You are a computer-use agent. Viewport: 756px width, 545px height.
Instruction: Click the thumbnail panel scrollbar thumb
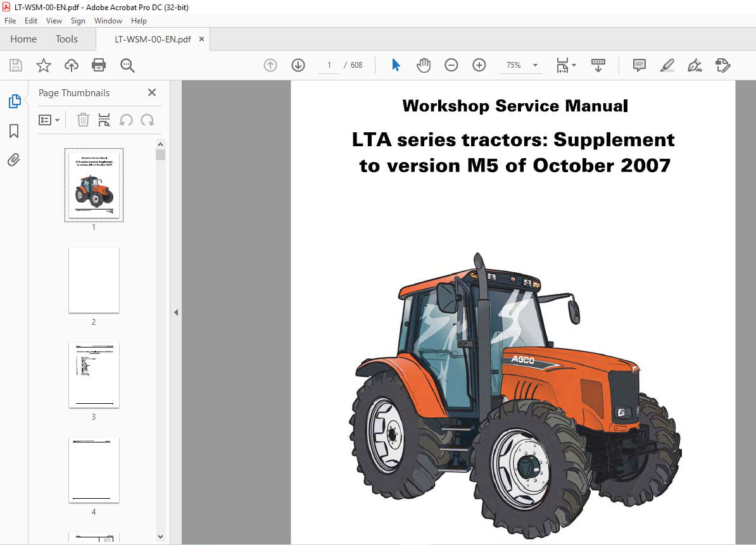[x=161, y=154]
